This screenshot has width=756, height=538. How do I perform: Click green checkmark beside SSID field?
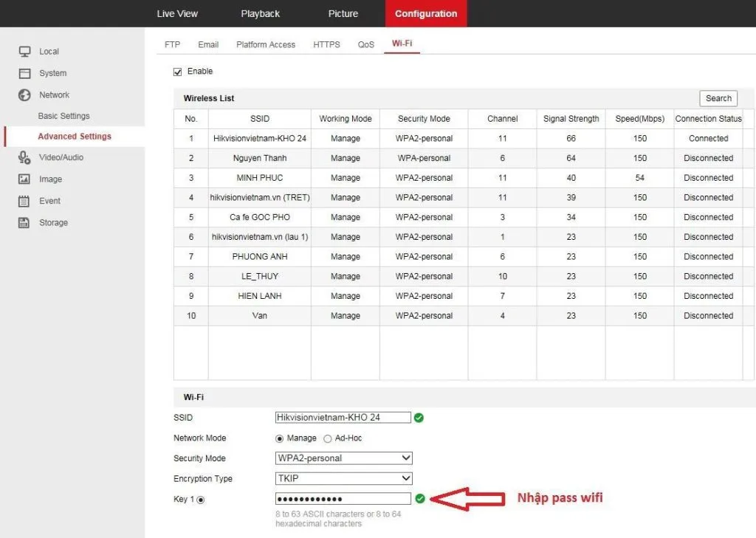(419, 418)
